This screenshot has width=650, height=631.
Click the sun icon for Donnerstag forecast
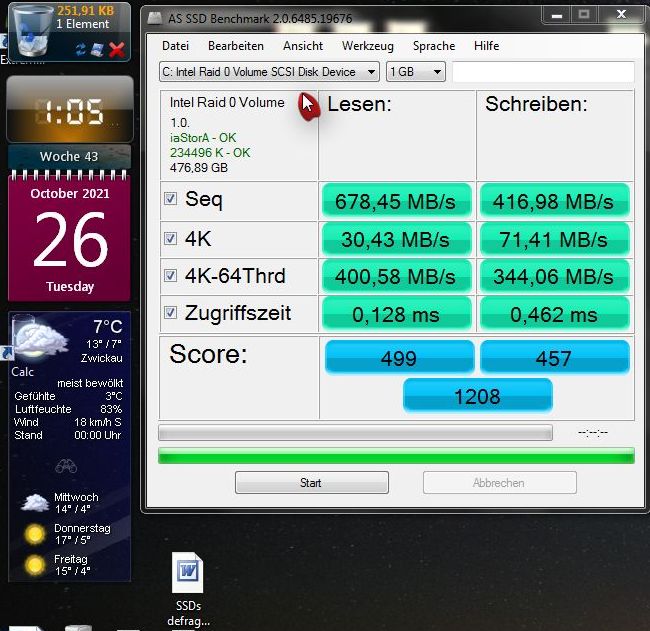tap(36, 534)
